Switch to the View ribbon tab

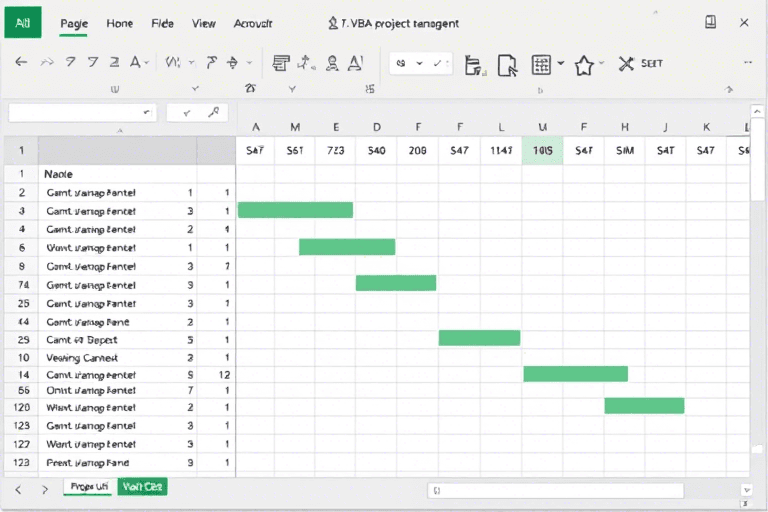click(x=204, y=22)
